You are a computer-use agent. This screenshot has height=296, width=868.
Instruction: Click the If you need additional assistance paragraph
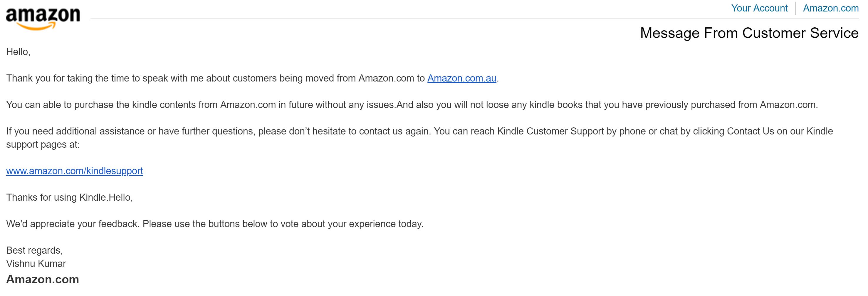pyautogui.click(x=419, y=138)
